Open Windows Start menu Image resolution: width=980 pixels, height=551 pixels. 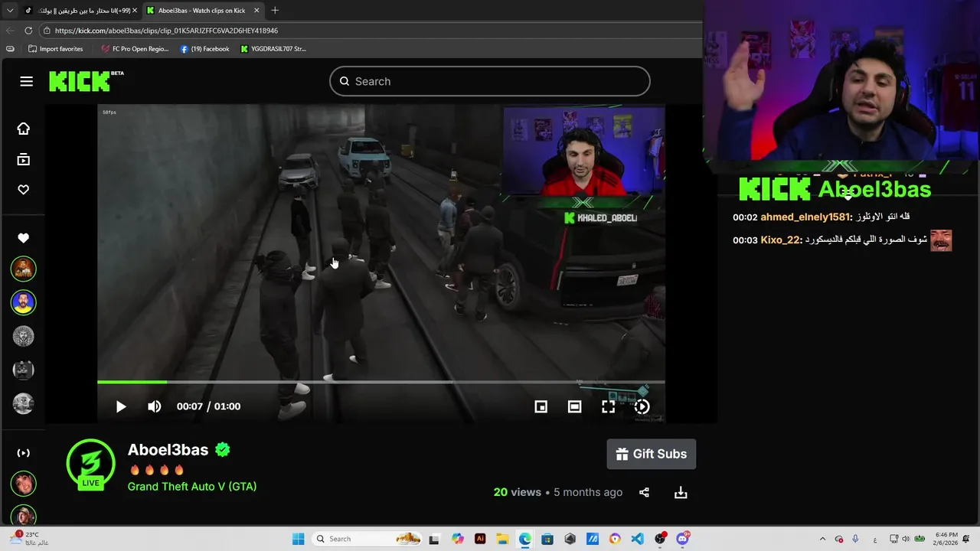pos(298,539)
